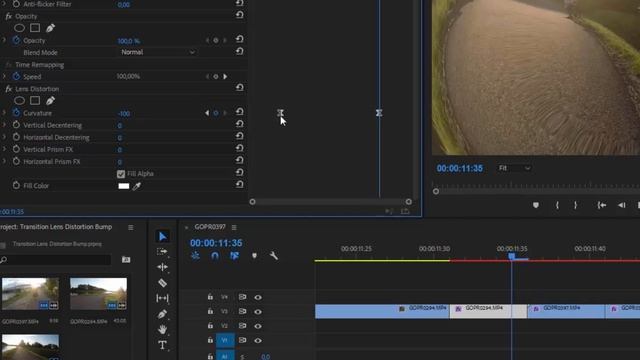Create rectangle mask under Opacity
Viewport: 640px width, 360px height.
(x=35, y=28)
